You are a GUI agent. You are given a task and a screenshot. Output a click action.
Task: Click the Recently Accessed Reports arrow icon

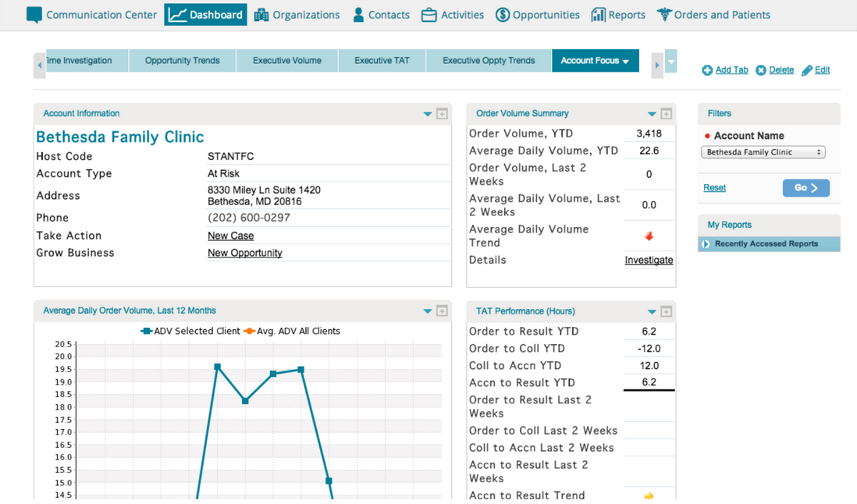[706, 244]
